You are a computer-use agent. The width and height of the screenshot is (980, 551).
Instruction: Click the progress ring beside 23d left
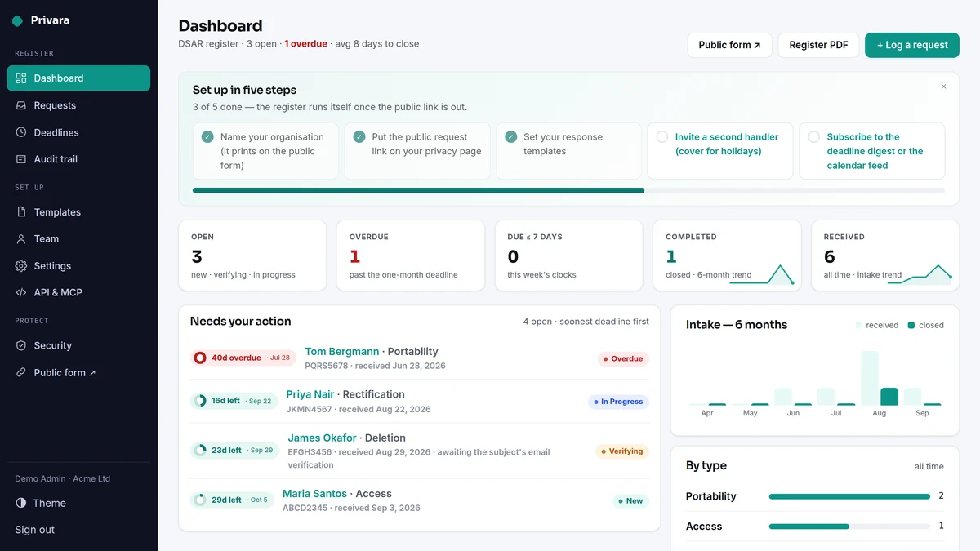200,450
